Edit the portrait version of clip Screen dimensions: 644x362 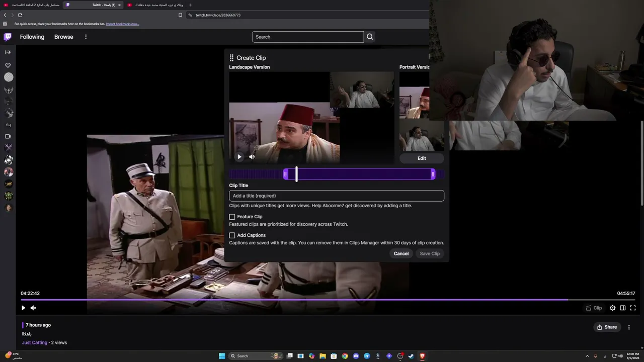coord(422,158)
